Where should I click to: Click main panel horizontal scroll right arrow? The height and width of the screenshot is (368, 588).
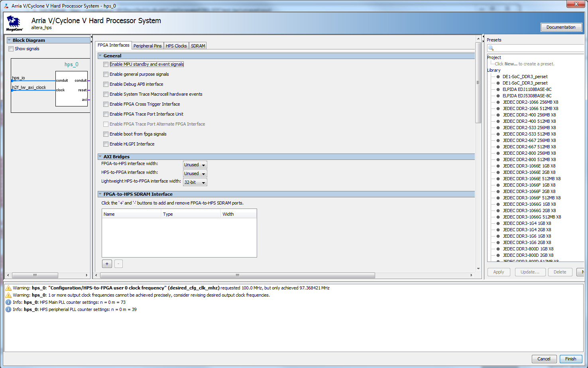click(x=471, y=275)
